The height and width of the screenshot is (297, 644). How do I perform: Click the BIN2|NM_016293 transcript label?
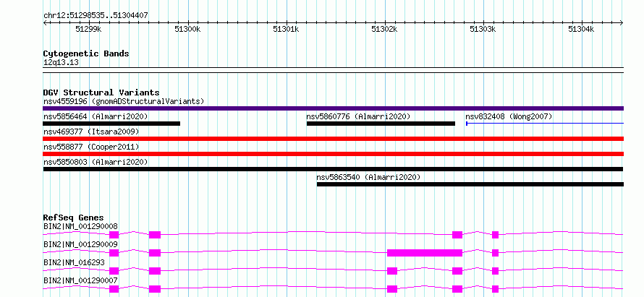pos(74,262)
